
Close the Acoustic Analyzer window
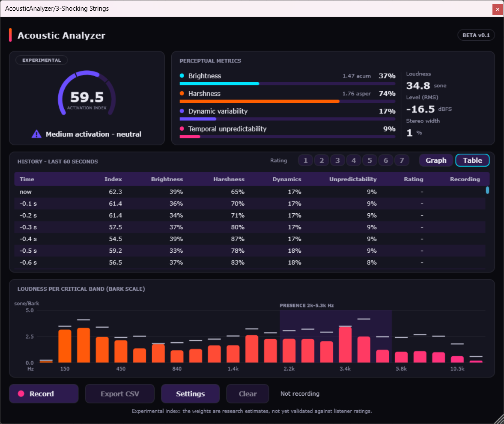point(498,9)
